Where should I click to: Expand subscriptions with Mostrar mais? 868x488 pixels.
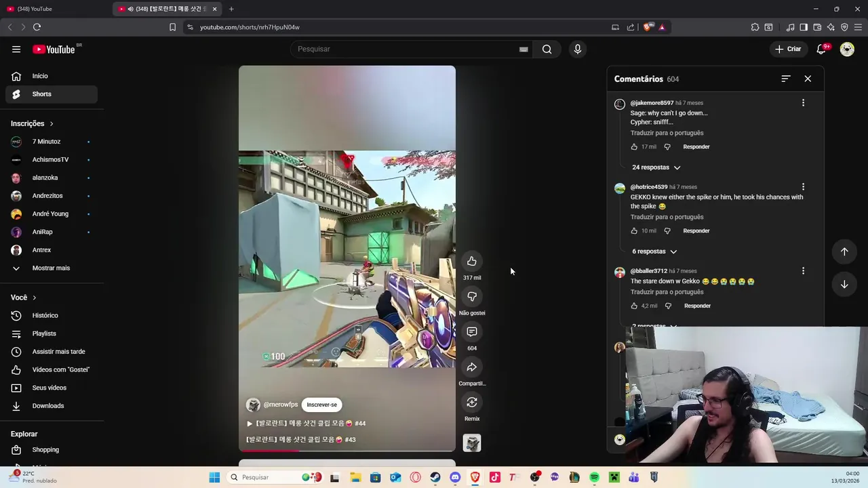tap(52, 268)
